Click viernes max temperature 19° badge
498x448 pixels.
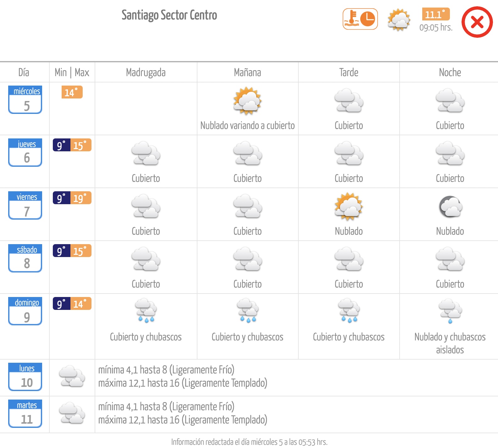tap(81, 198)
